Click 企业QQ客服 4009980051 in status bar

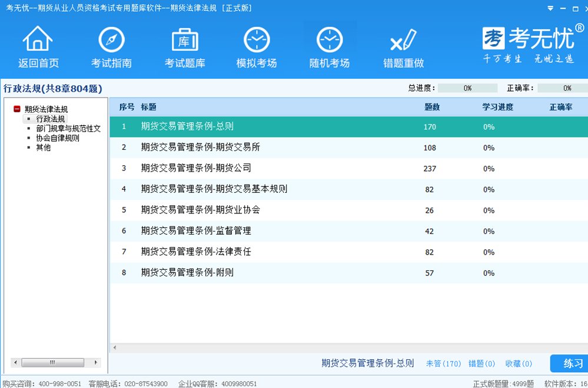click(x=218, y=384)
